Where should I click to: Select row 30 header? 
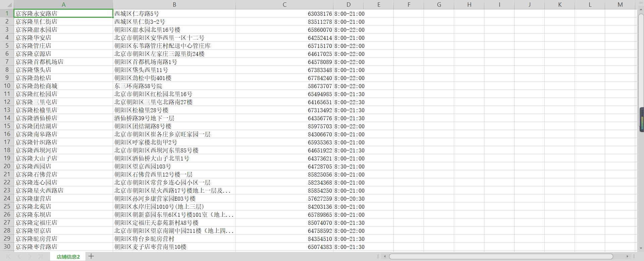tap(7, 247)
